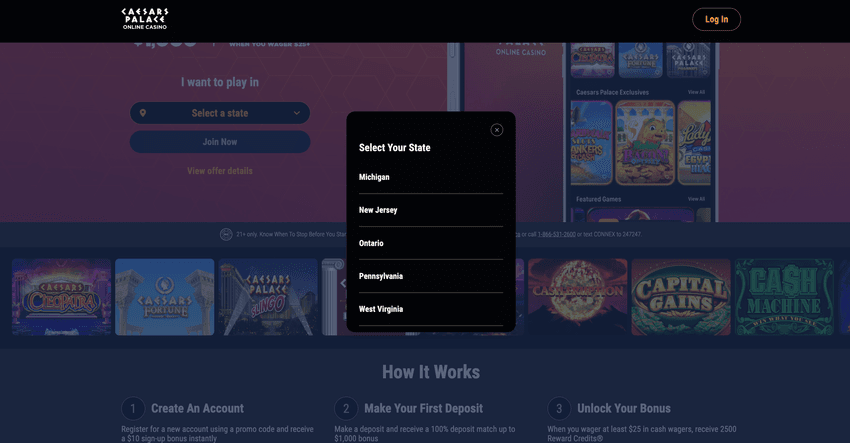Expand the Select a state dropdown arrow

pyautogui.click(x=297, y=113)
